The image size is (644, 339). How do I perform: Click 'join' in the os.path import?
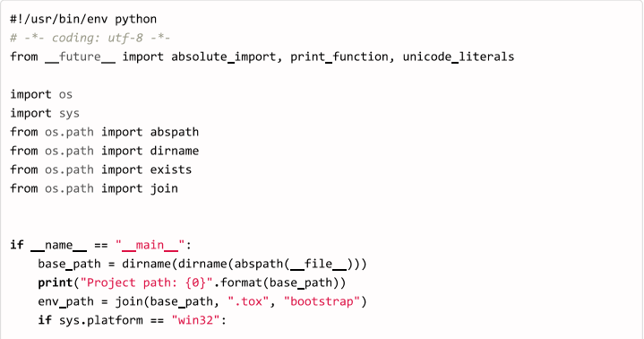(164, 189)
